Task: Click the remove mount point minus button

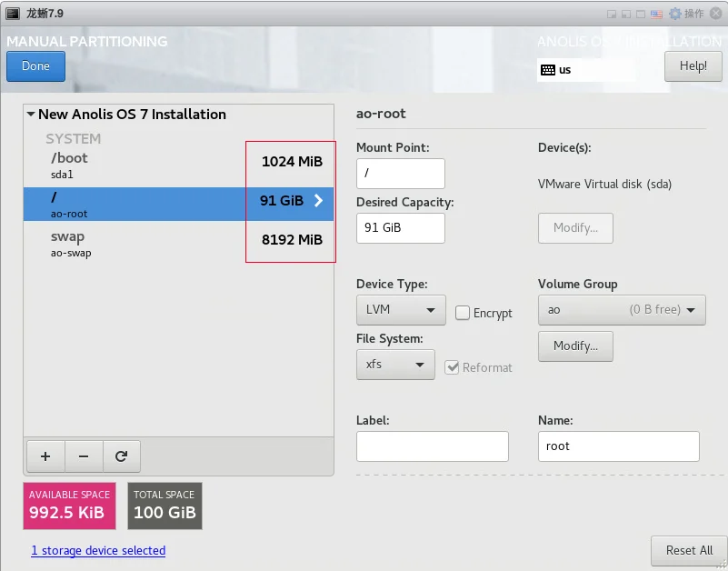Action: (84, 456)
